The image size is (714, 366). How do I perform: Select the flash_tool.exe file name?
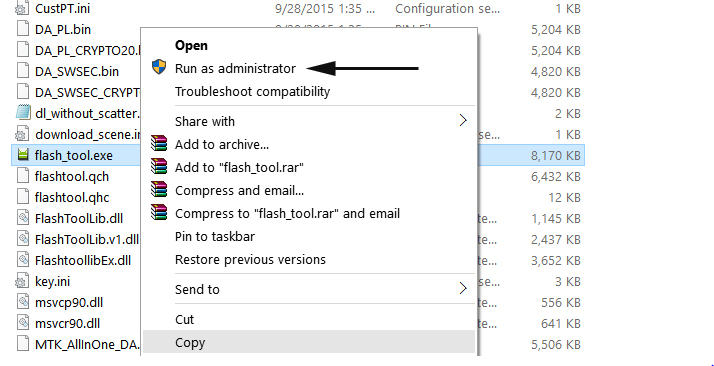pos(73,156)
